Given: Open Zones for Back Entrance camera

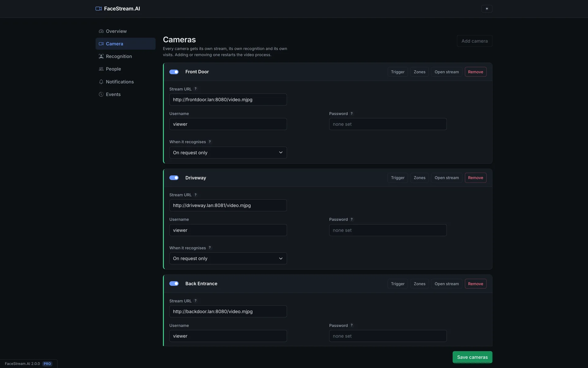Looking at the screenshot, I should 419,284.
